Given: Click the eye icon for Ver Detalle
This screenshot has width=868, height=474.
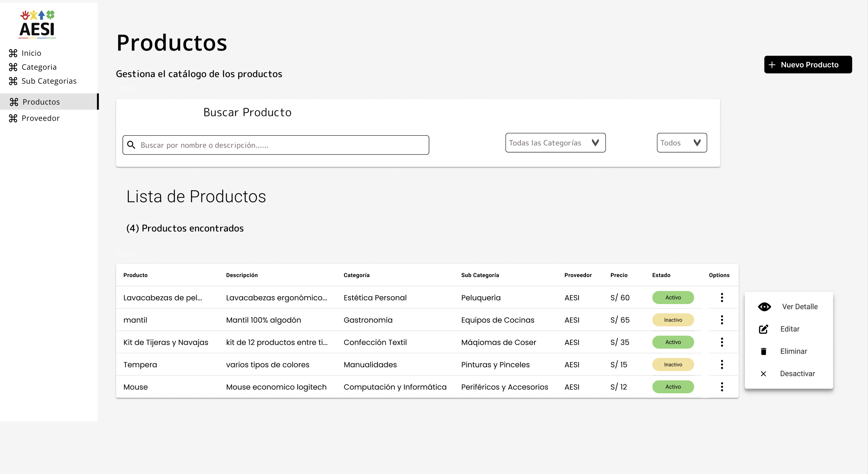Looking at the screenshot, I should pyautogui.click(x=764, y=307).
